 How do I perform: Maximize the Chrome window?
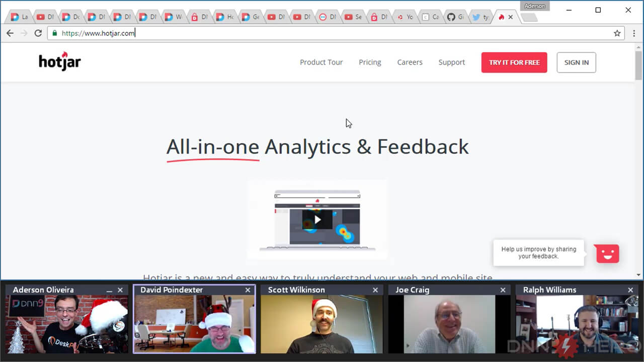(598, 10)
